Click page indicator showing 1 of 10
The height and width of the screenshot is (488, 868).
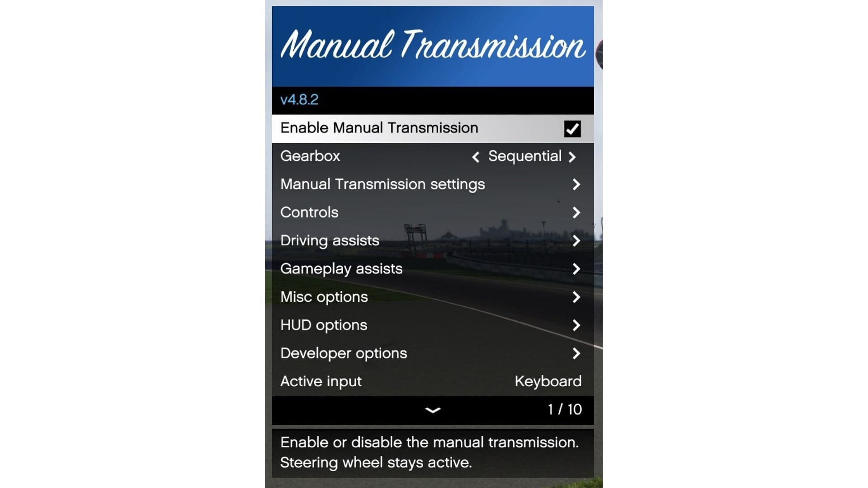click(564, 409)
